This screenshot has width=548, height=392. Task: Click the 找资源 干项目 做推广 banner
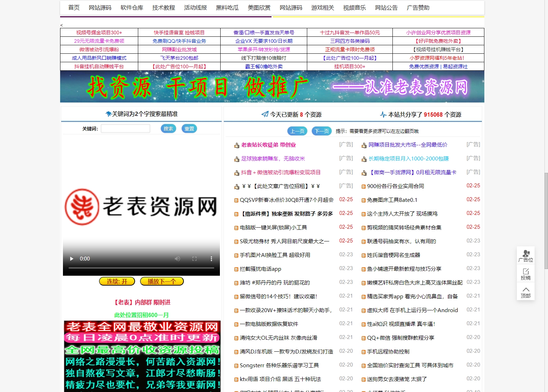pyautogui.click(x=272, y=87)
